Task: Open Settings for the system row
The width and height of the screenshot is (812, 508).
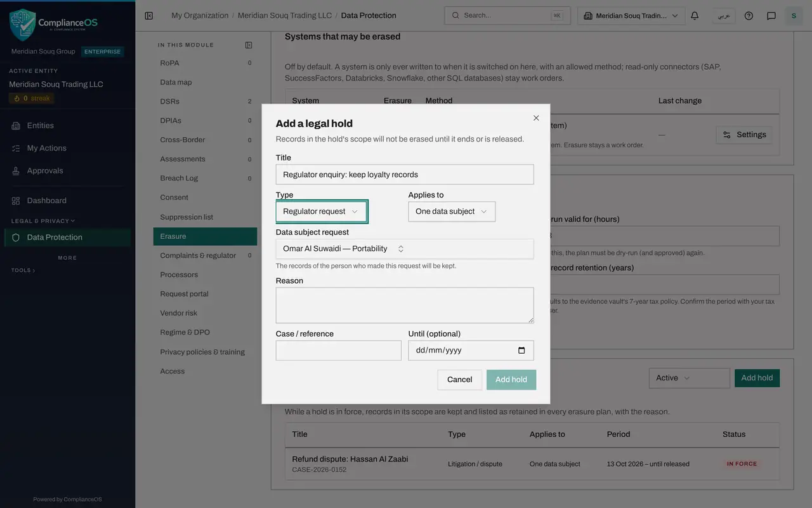Action: pyautogui.click(x=744, y=135)
